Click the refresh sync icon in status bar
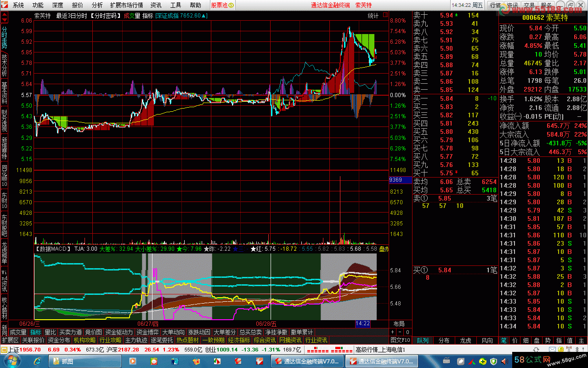The height and width of the screenshot is (368, 588). click(536, 350)
